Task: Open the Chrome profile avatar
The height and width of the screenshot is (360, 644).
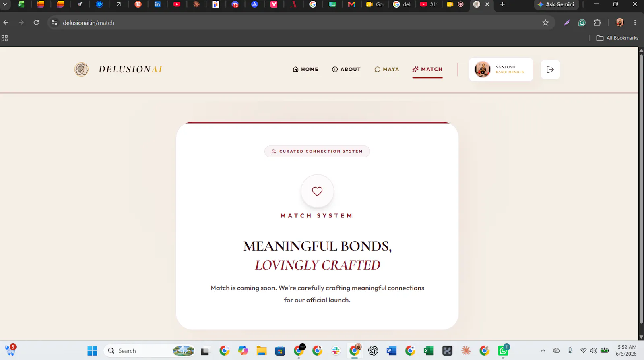Action: 620,23
